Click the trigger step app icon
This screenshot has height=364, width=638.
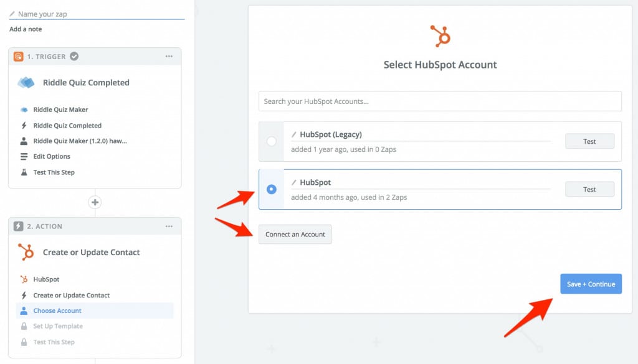point(18,57)
